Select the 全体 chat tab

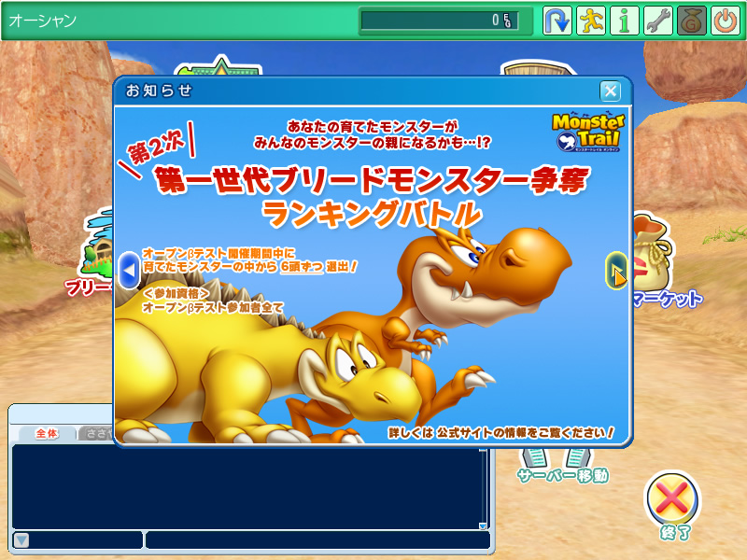pyautogui.click(x=47, y=433)
